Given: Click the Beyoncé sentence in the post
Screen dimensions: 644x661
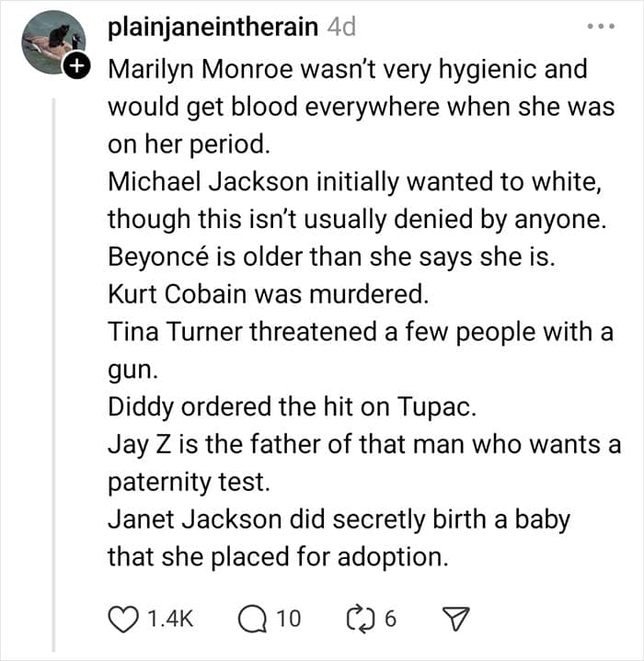Looking at the screenshot, I should (x=331, y=257).
